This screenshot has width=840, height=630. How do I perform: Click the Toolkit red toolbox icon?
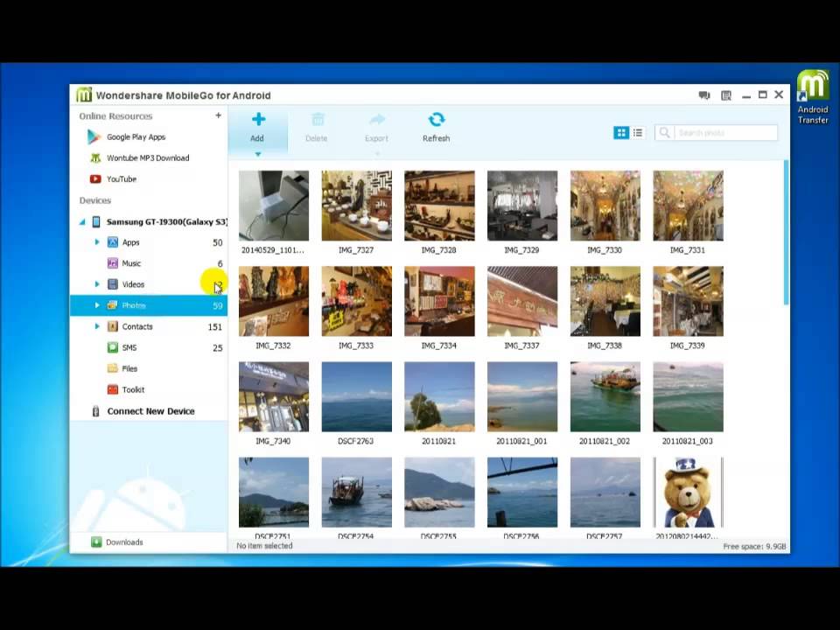coord(113,389)
